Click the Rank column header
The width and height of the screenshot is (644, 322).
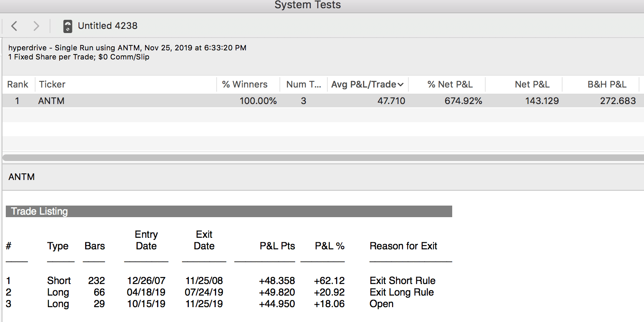pyautogui.click(x=18, y=85)
